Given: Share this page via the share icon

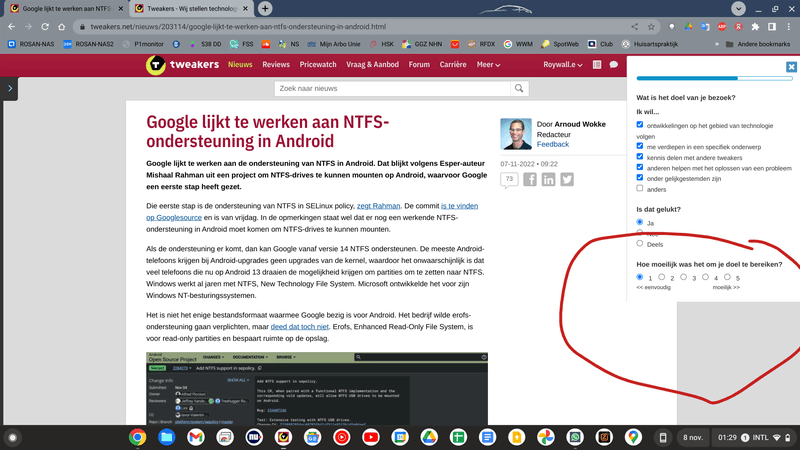Looking at the screenshot, I should pyautogui.click(x=634, y=27).
